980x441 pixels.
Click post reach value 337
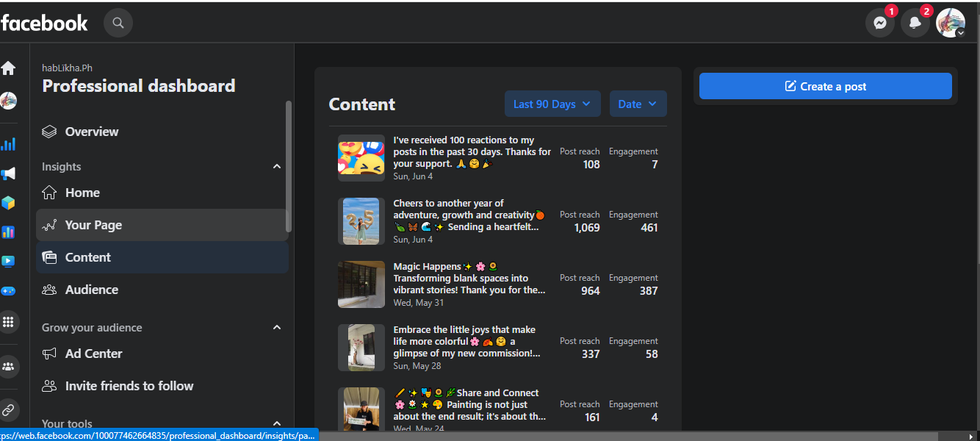coord(591,354)
